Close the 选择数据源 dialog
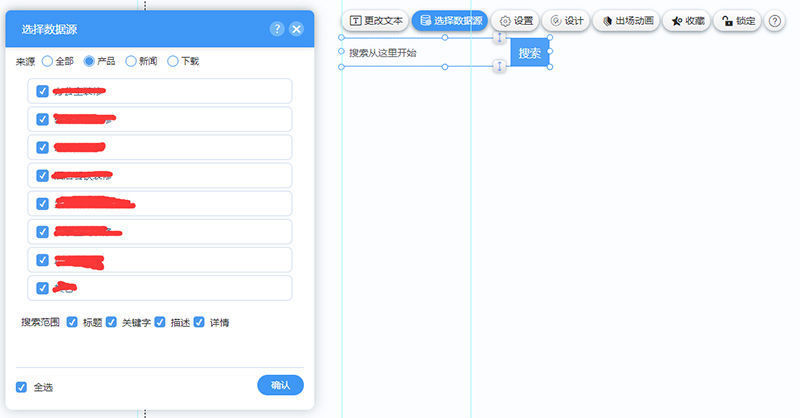Screen dimensions: 800x418 [x=296, y=30]
